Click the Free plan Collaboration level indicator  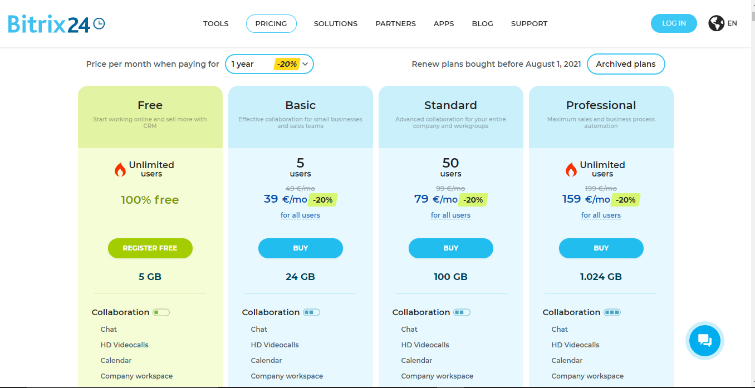click(161, 312)
